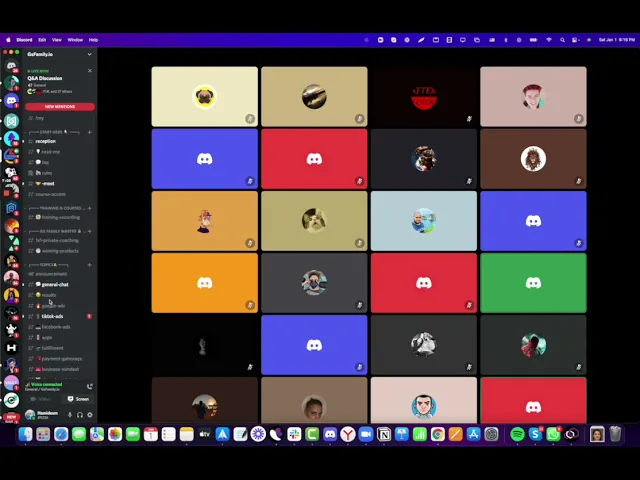Screen dimensions: 640x480
Task: Add a channel to START HERE category
Action: pyautogui.click(x=89, y=132)
